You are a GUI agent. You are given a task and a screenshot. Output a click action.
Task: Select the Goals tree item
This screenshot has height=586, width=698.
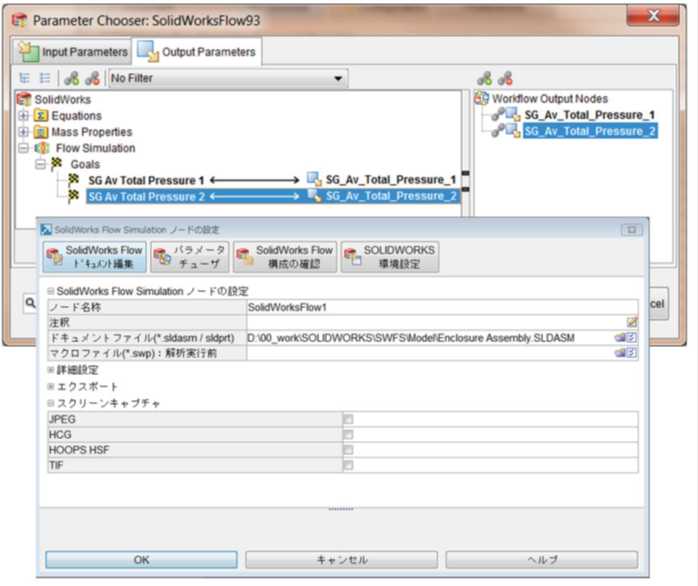click(x=85, y=164)
